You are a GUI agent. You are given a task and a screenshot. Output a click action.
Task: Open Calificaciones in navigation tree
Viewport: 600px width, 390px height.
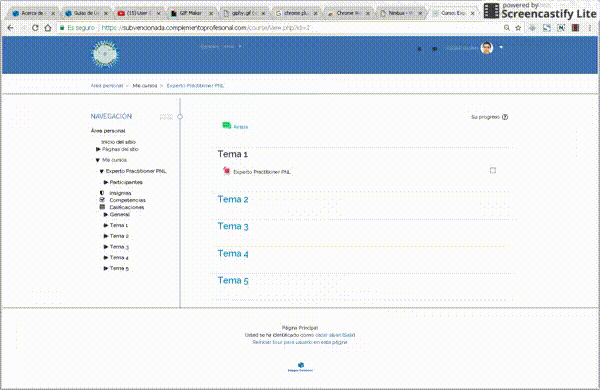tap(127, 207)
